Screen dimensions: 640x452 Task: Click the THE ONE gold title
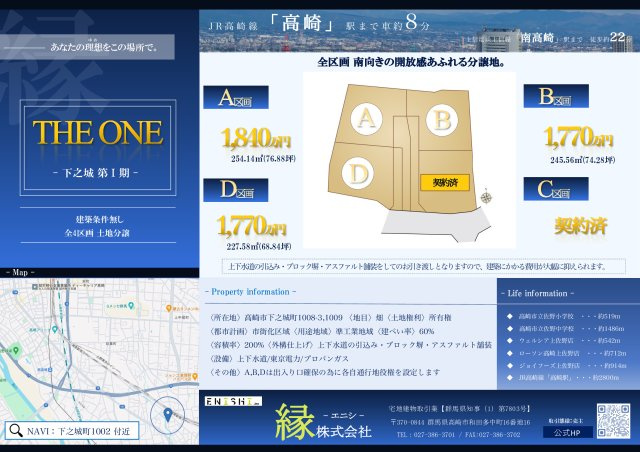pos(96,134)
